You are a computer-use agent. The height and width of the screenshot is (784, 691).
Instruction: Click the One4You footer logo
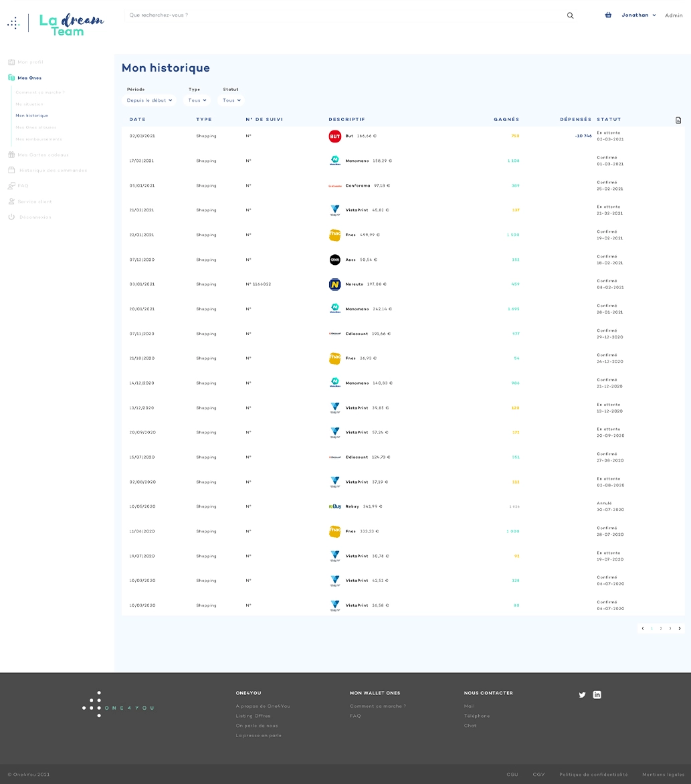[x=118, y=704]
